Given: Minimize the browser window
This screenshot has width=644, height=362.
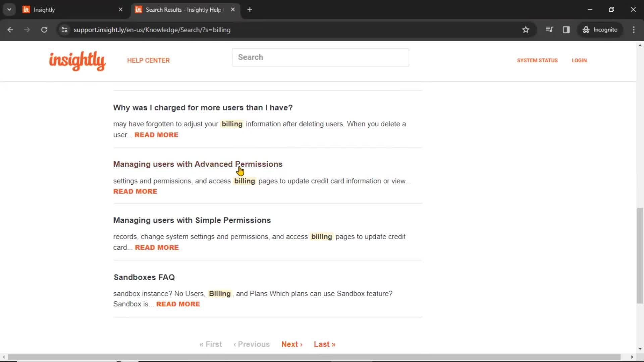Looking at the screenshot, I should tap(590, 10).
